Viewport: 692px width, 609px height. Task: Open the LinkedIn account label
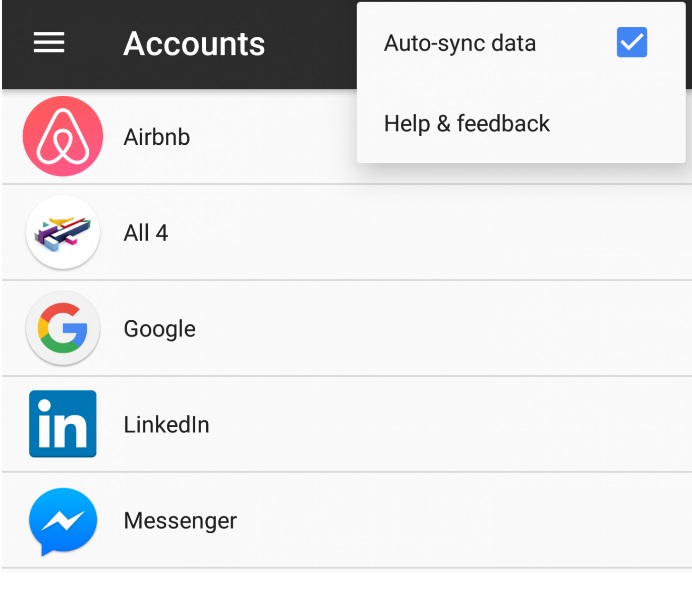[x=166, y=425]
